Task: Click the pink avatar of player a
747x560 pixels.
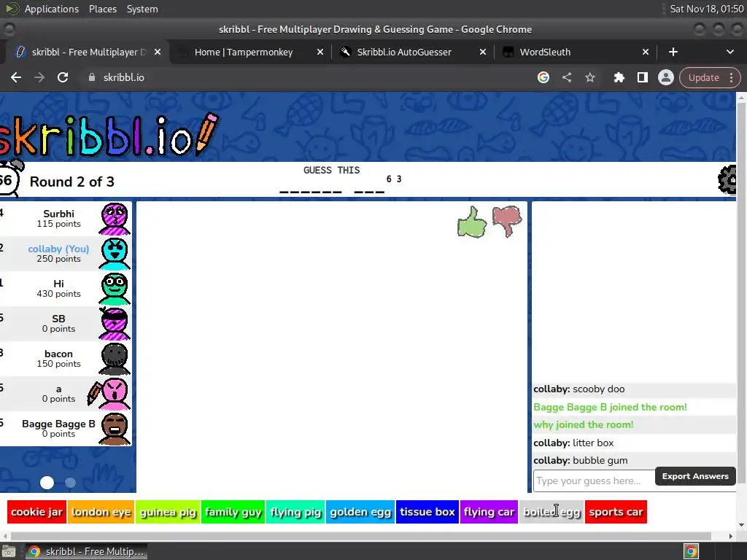Action: (x=115, y=394)
